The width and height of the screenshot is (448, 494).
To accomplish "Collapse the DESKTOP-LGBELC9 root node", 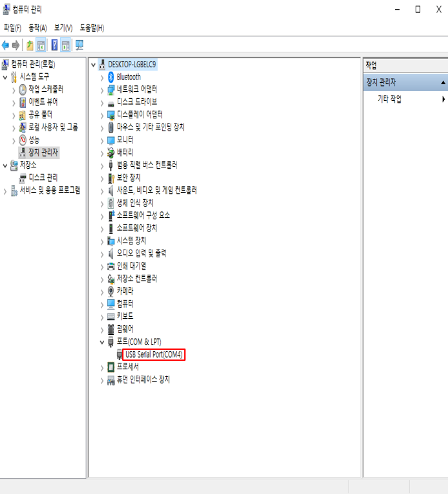I will (93, 65).
